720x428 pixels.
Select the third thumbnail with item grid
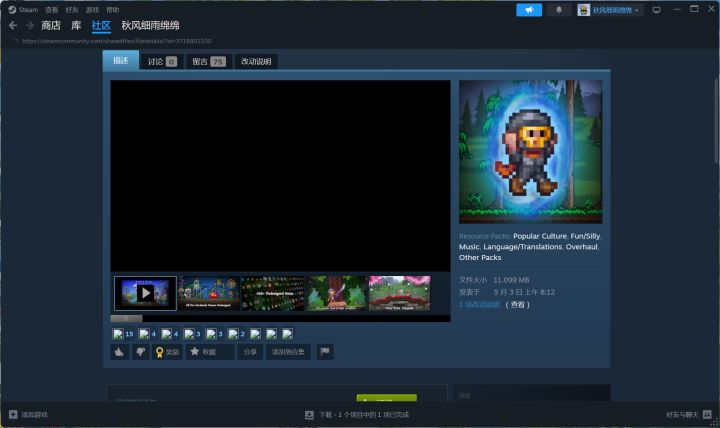point(273,293)
